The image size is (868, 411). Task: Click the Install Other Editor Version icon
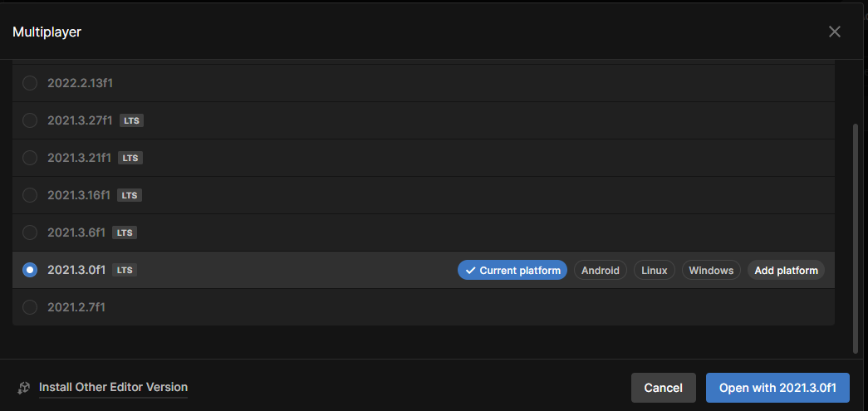point(23,388)
